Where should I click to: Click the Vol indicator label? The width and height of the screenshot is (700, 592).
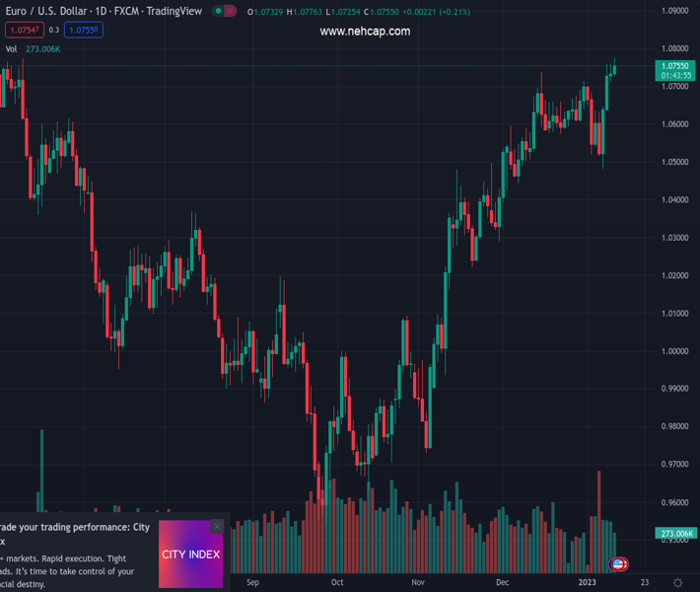(x=11, y=48)
